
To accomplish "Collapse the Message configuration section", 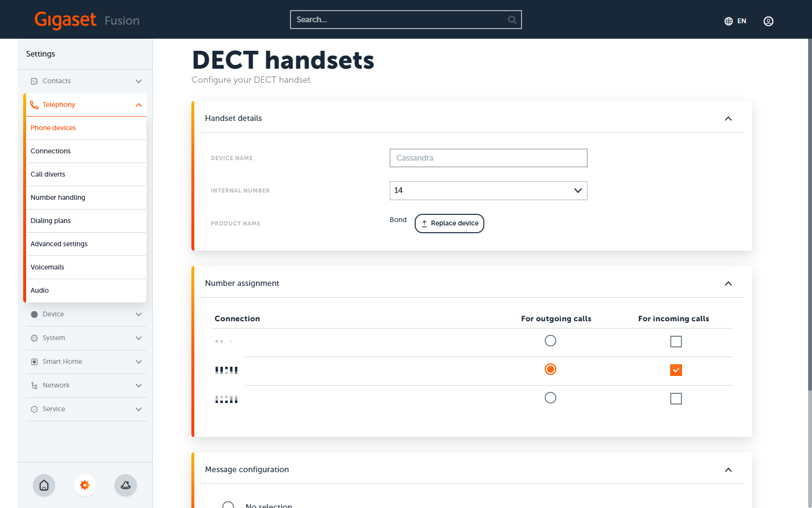I will (728, 470).
